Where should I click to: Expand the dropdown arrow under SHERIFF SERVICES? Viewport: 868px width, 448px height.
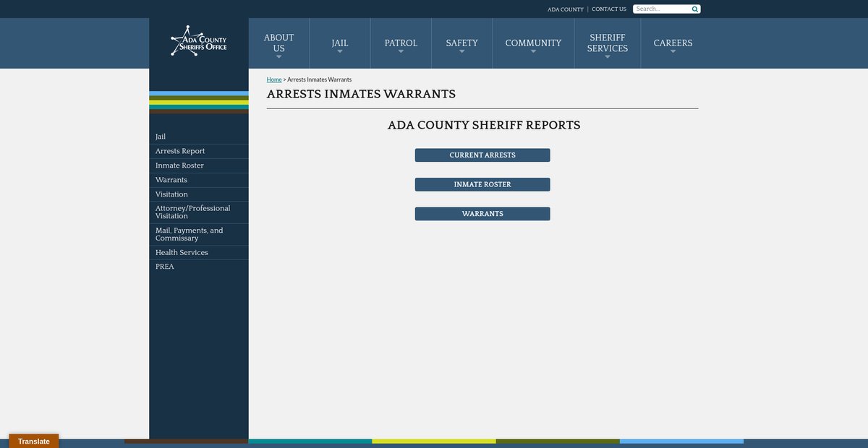click(608, 57)
